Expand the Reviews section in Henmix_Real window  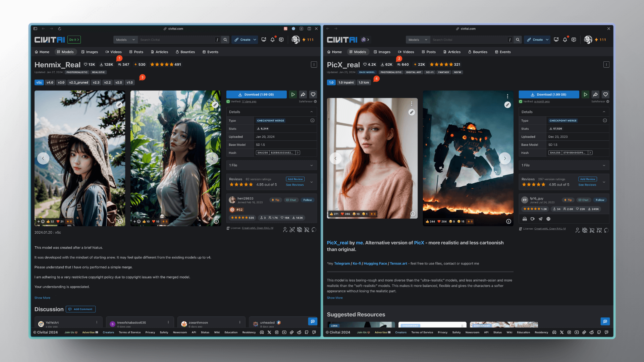[x=312, y=182]
